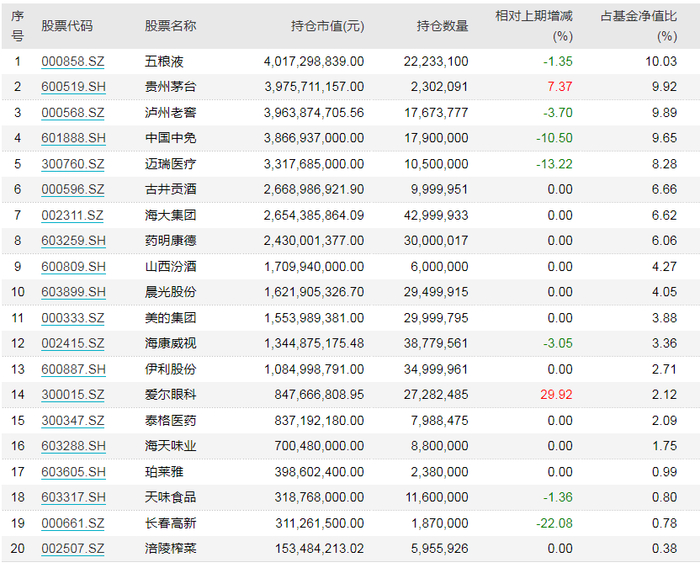Click the 股票代码 column header
Viewport: 700px width, 563px height.
tap(67, 26)
